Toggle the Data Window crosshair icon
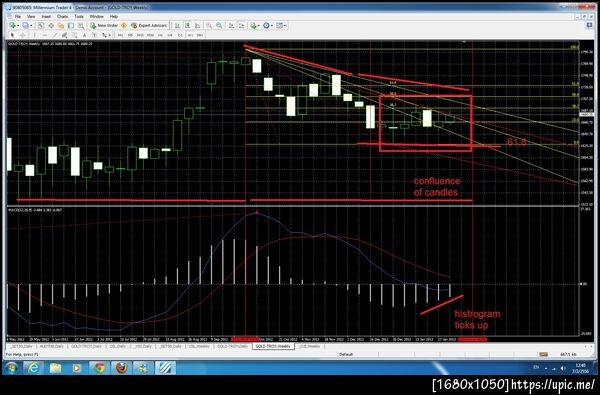This screenshot has height=395, width=600. [51, 25]
